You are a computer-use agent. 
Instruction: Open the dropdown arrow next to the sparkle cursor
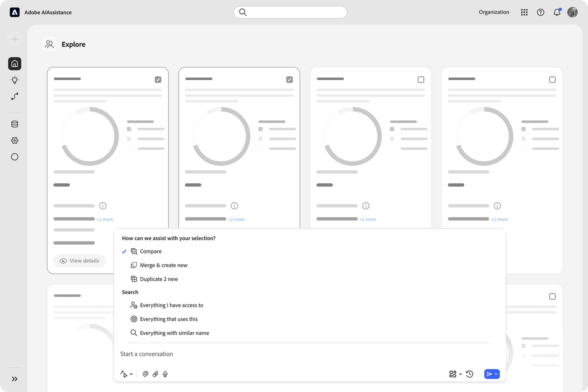point(131,374)
